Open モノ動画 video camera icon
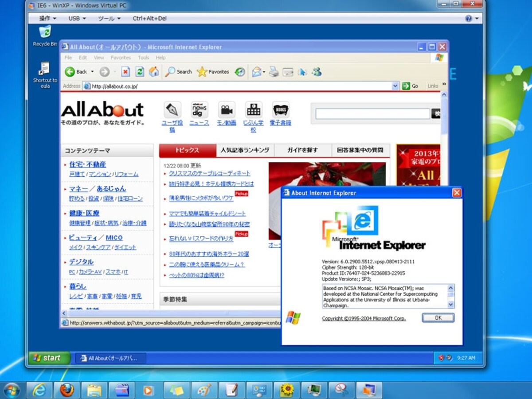The width and height of the screenshot is (532, 399). 227,110
